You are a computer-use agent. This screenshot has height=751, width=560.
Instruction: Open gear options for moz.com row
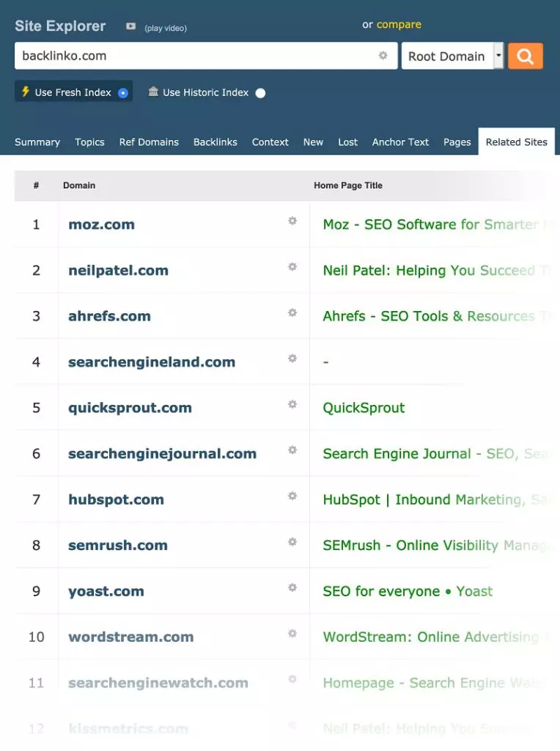pyautogui.click(x=292, y=221)
